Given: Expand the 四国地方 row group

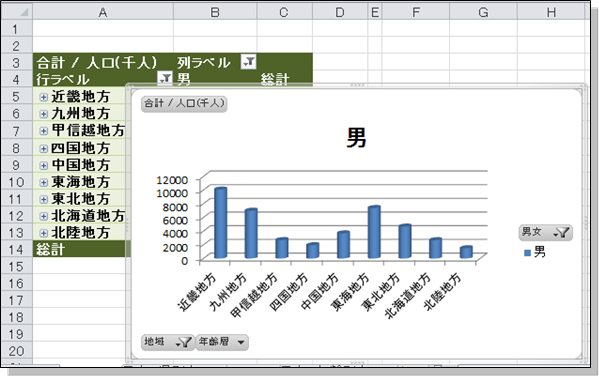Looking at the screenshot, I should click(x=44, y=148).
